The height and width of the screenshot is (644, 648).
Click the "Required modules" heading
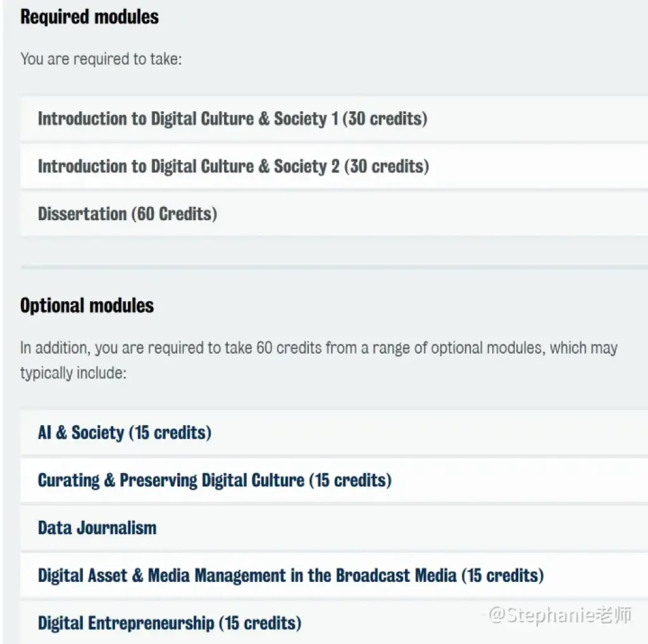click(x=89, y=17)
